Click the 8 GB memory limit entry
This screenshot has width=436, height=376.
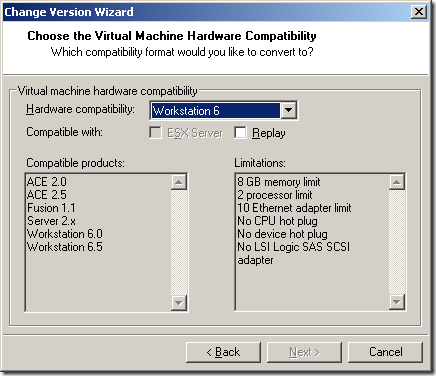pos(279,182)
